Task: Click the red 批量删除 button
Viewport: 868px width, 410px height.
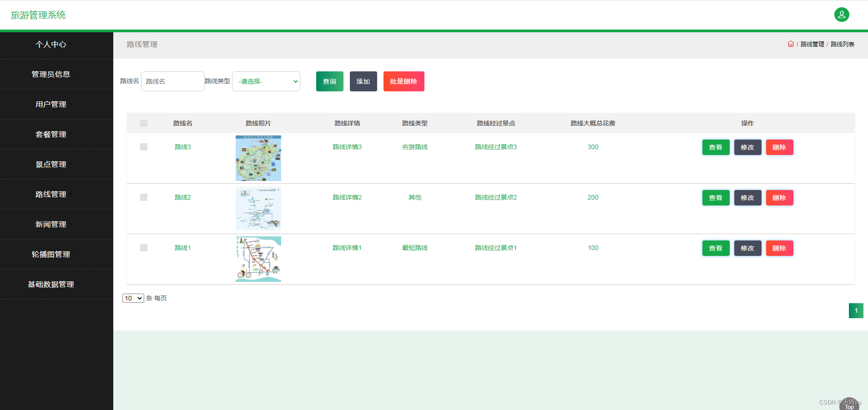Action: point(404,81)
